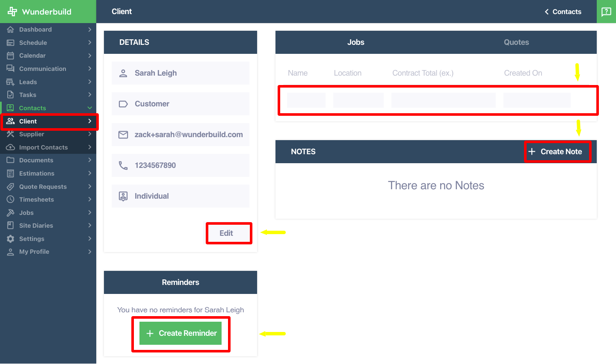Click the Customer type field

click(x=181, y=104)
